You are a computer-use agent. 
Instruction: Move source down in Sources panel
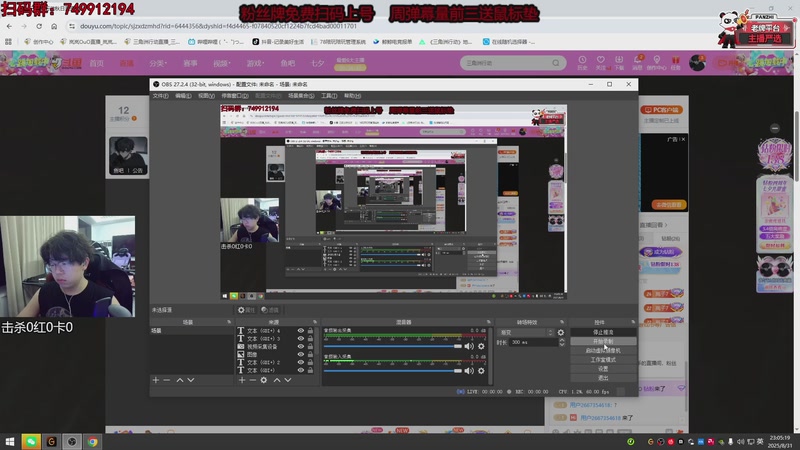(x=288, y=380)
